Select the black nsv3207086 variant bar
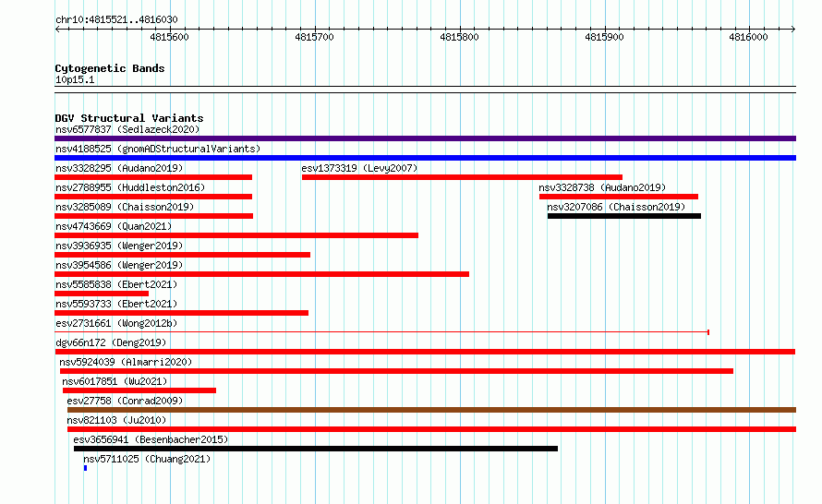 coord(624,216)
